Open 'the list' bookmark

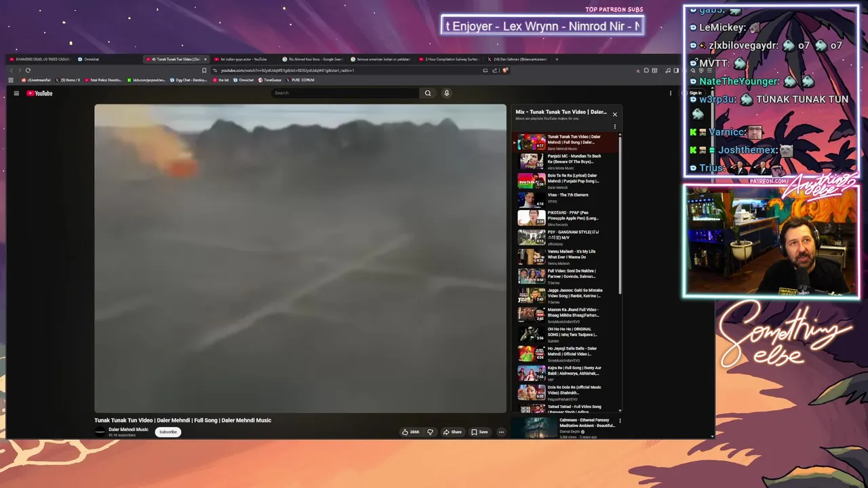[221, 80]
